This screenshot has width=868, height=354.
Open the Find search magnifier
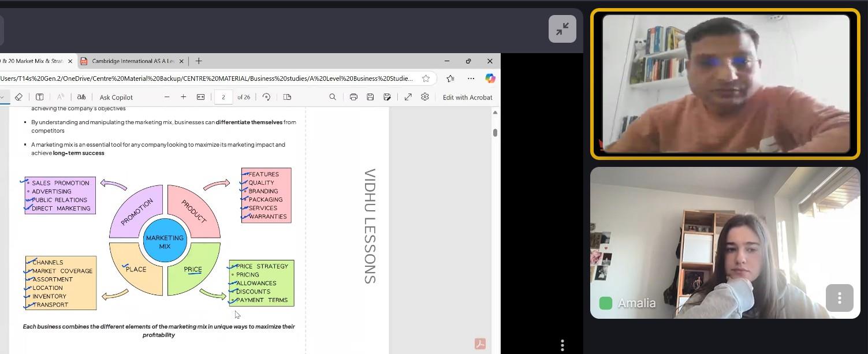click(x=333, y=97)
